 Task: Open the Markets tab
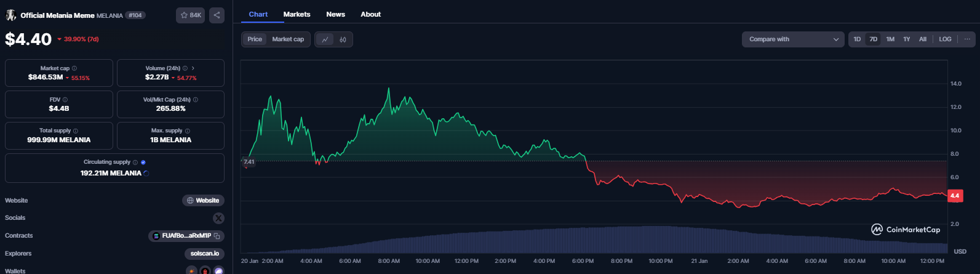[297, 14]
